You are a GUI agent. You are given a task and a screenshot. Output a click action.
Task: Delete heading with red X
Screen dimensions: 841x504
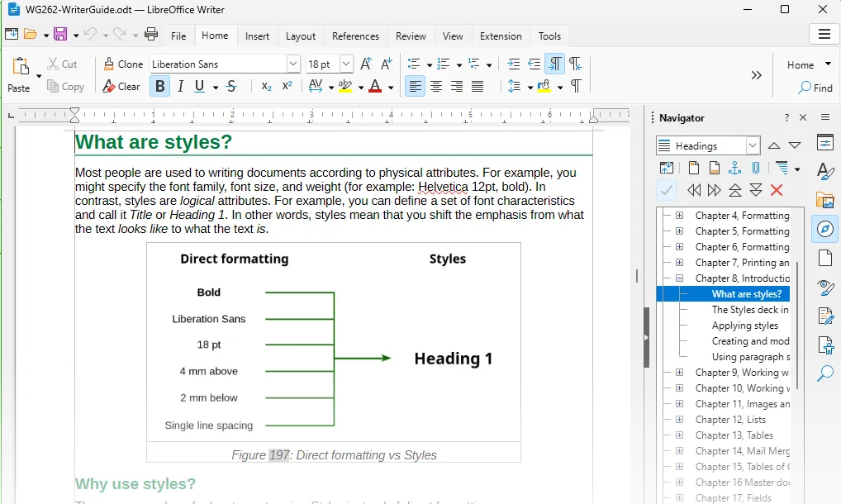(776, 190)
